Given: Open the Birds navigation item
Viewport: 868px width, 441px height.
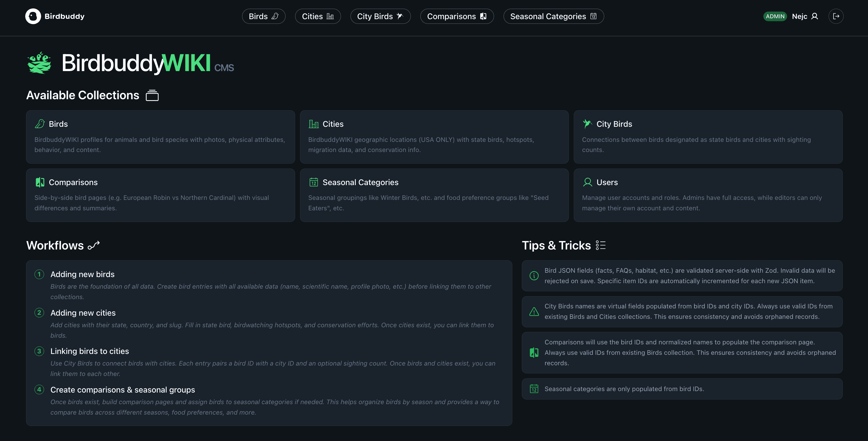Looking at the screenshot, I should click(264, 16).
